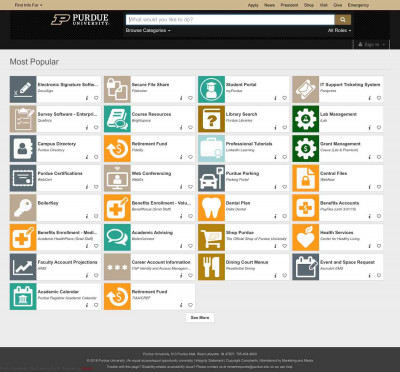Favorite the Dining Court Menus tile
Screen dimensions: 400x372
pyautogui.click(x=285, y=275)
